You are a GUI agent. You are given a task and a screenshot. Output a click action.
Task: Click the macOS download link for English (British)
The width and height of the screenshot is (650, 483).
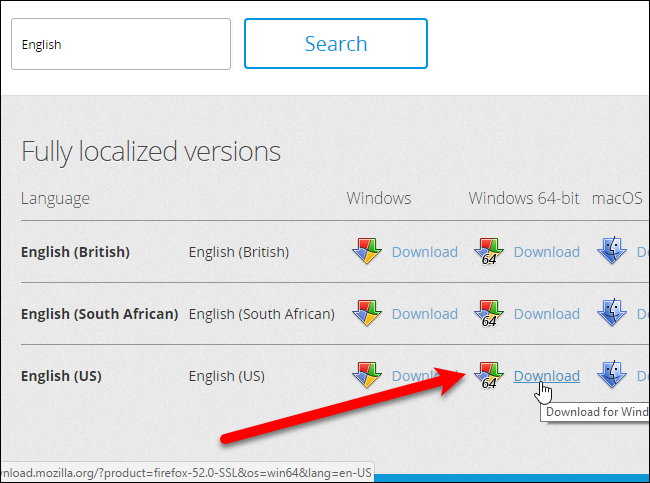pyautogui.click(x=643, y=252)
